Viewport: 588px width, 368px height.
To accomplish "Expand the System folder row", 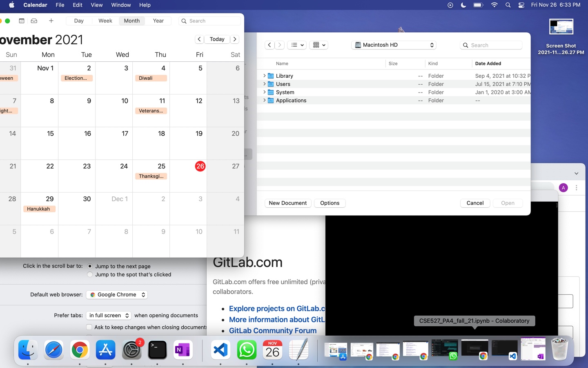I will [x=264, y=92].
